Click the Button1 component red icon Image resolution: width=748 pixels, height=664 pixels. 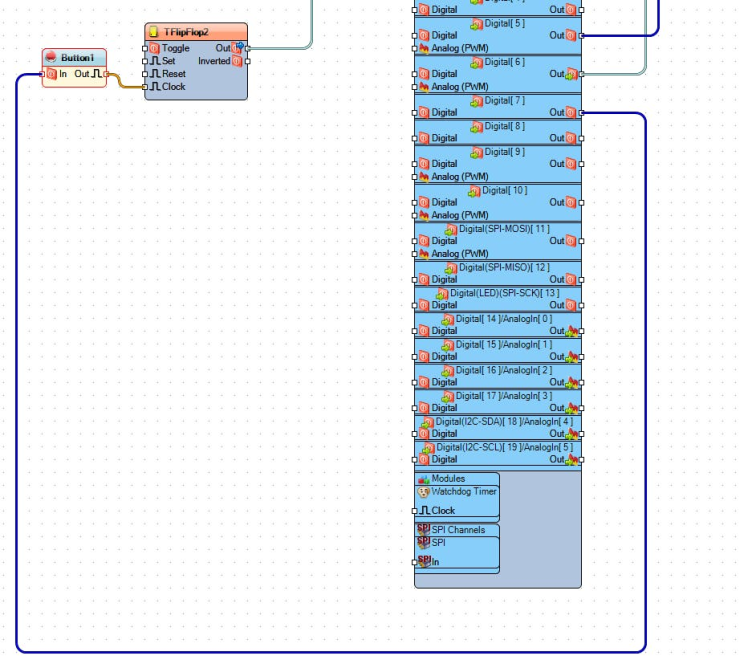[50, 59]
